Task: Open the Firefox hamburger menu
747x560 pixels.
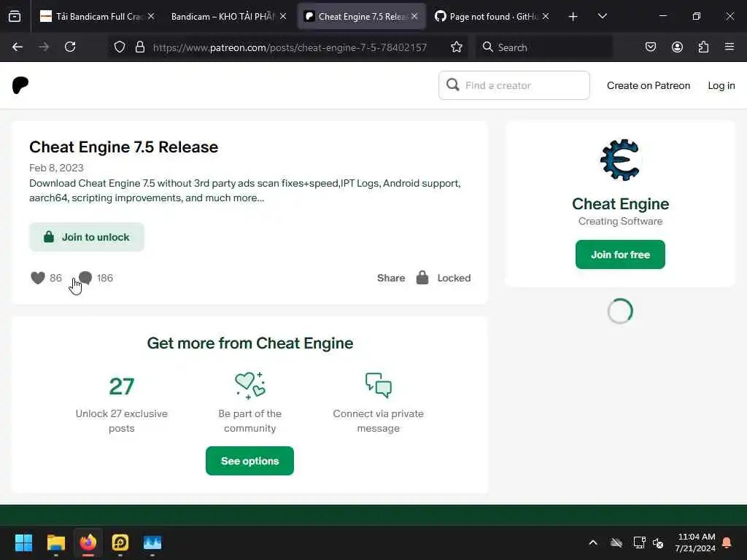Action: pos(729,47)
